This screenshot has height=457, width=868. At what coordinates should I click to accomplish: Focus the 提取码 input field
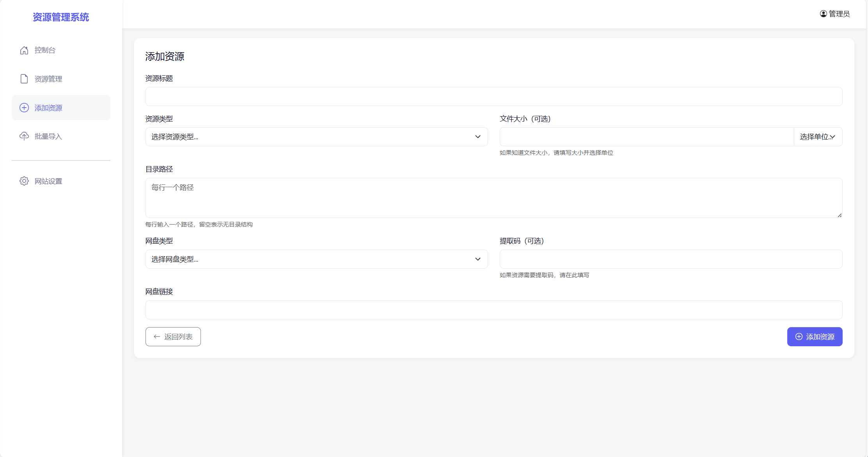tap(670, 259)
